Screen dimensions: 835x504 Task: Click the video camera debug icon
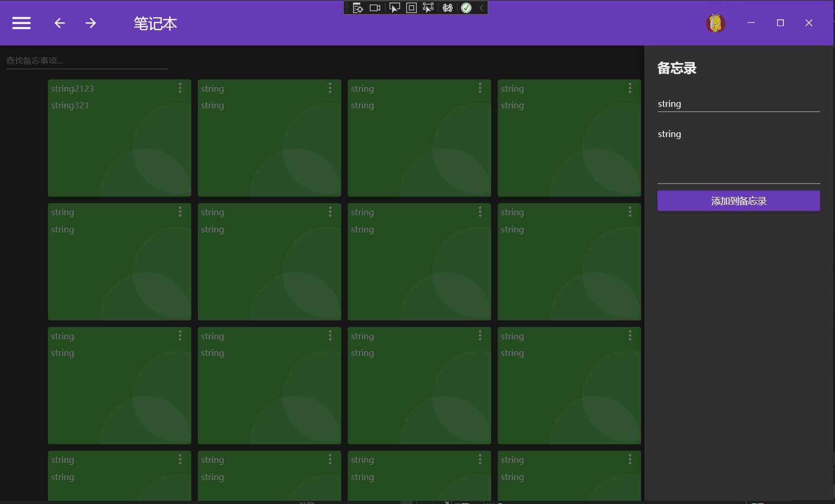click(x=375, y=8)
